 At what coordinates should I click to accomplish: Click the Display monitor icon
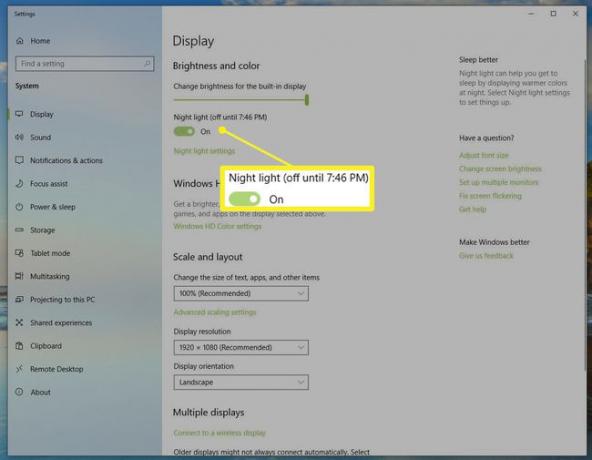(x=19, y=114)
